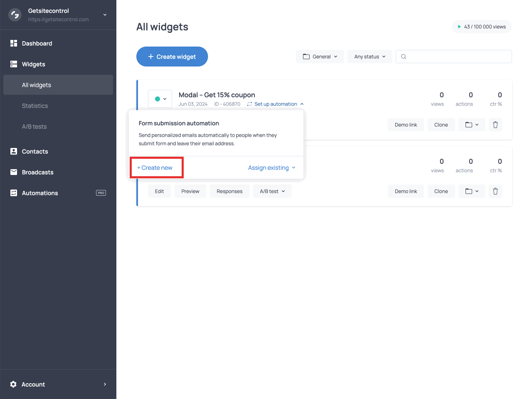
Task: Collapse the Set up automation link
Action: (276, 104)
